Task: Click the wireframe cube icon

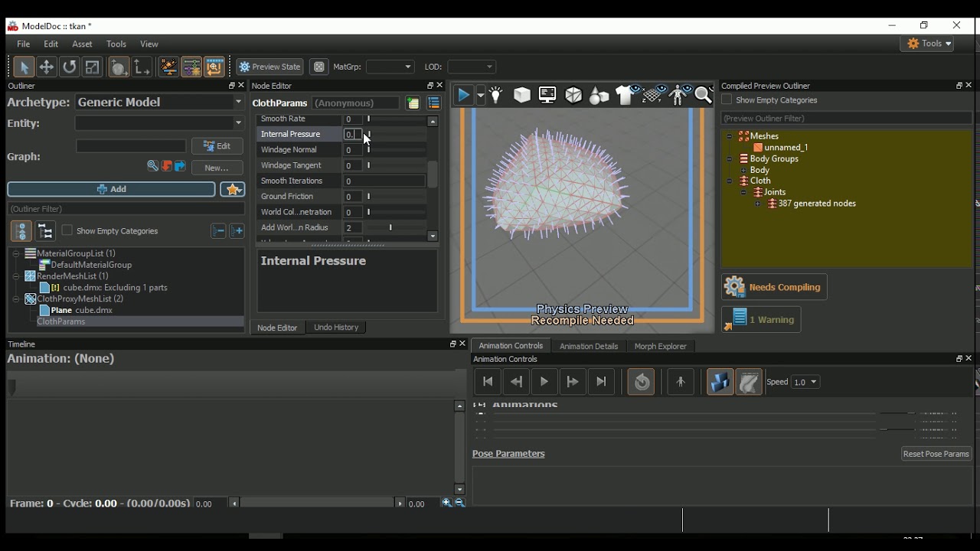Action: 573,95
